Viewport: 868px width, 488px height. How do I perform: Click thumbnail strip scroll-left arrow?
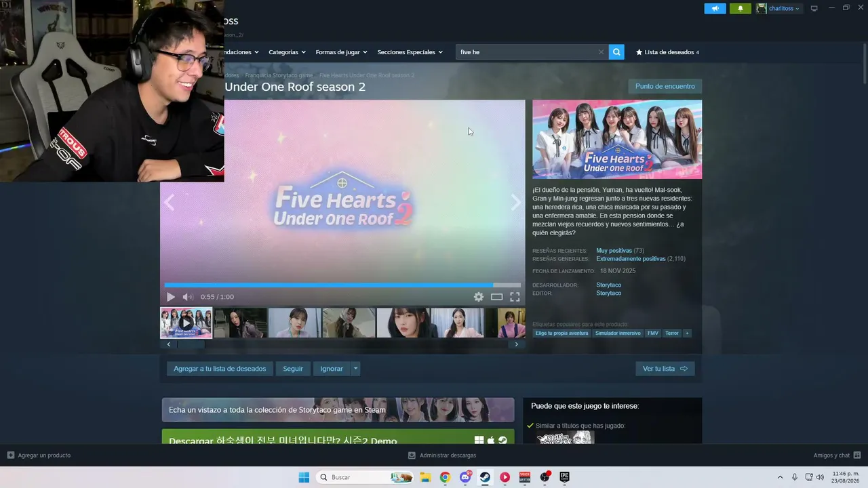coord(169,344)
